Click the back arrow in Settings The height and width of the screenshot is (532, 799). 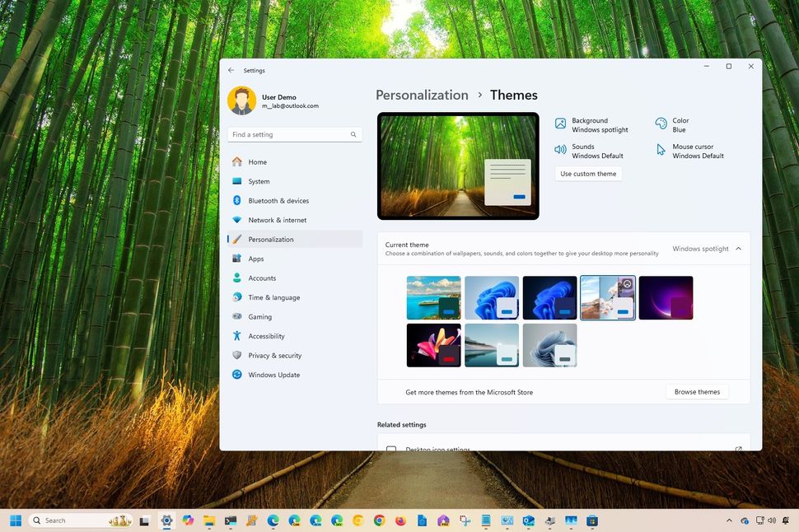[x=231, y=70]
